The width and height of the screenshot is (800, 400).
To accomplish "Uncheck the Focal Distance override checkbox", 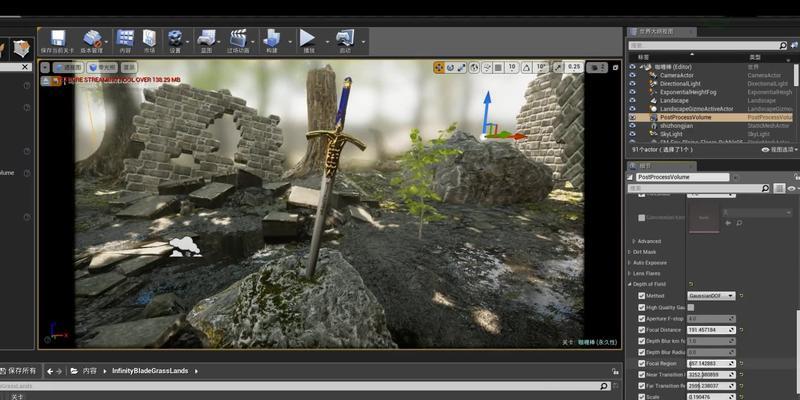I will click(642, 330).
